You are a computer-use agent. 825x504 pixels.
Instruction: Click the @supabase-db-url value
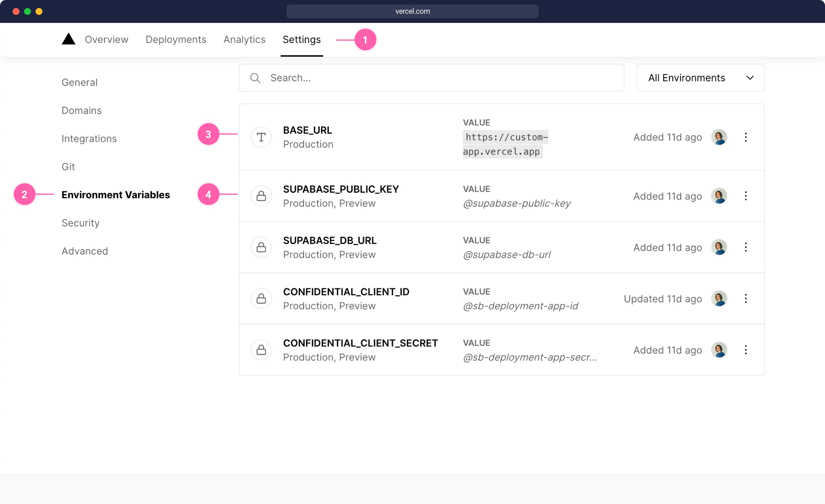[506, 255]
